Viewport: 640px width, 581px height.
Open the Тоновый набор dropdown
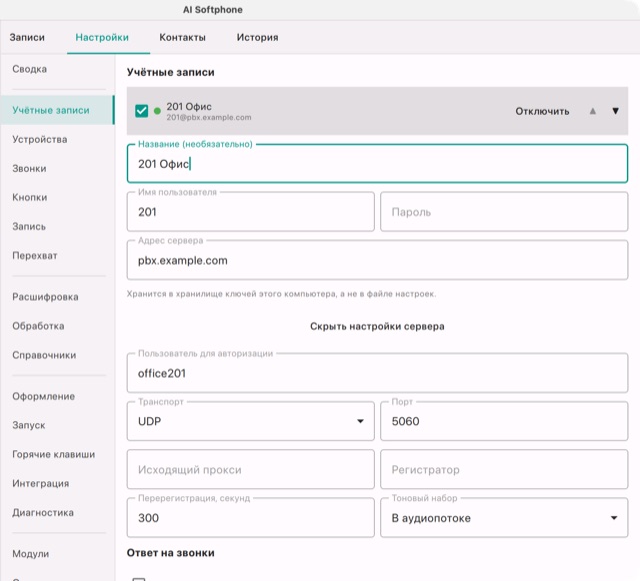coord(504,518)
